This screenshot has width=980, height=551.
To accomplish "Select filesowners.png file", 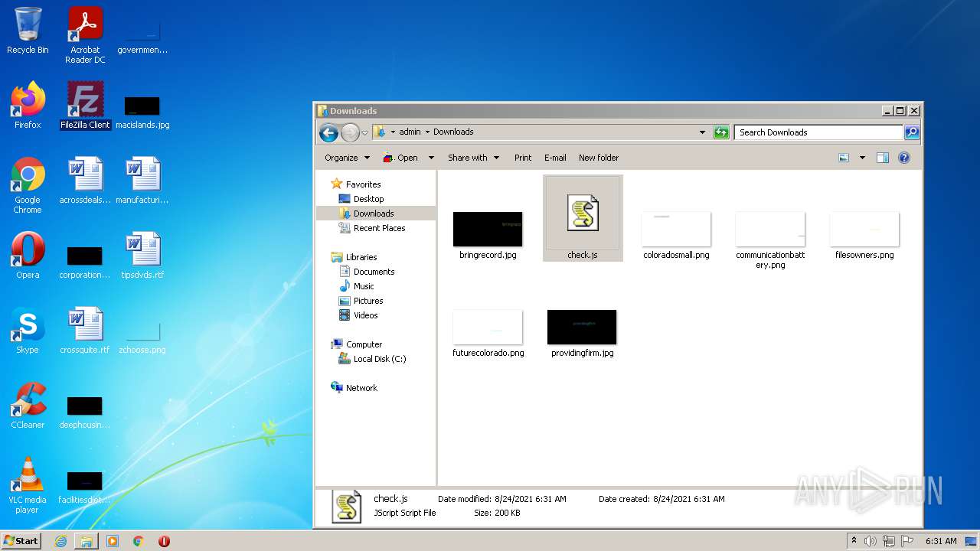I will click(864, 235).
